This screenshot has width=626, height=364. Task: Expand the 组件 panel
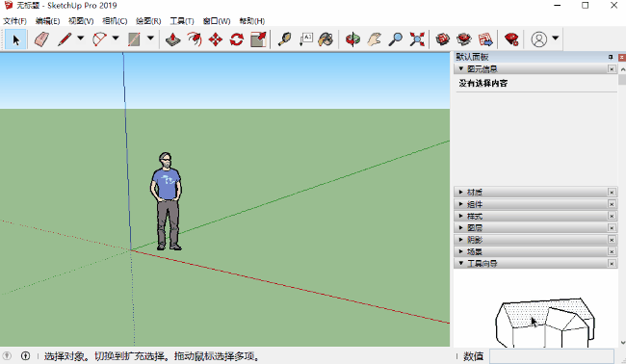pos(460,204)
